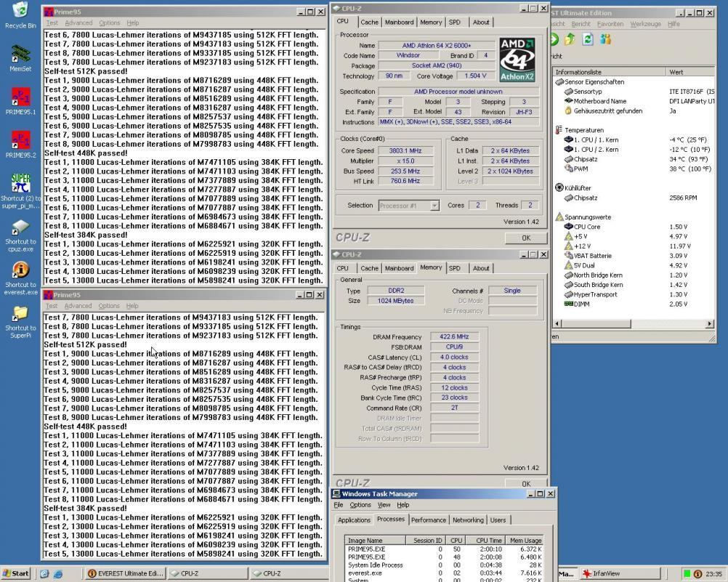
Task: Select the CPU Core voltage row
Action: point(634,227)
